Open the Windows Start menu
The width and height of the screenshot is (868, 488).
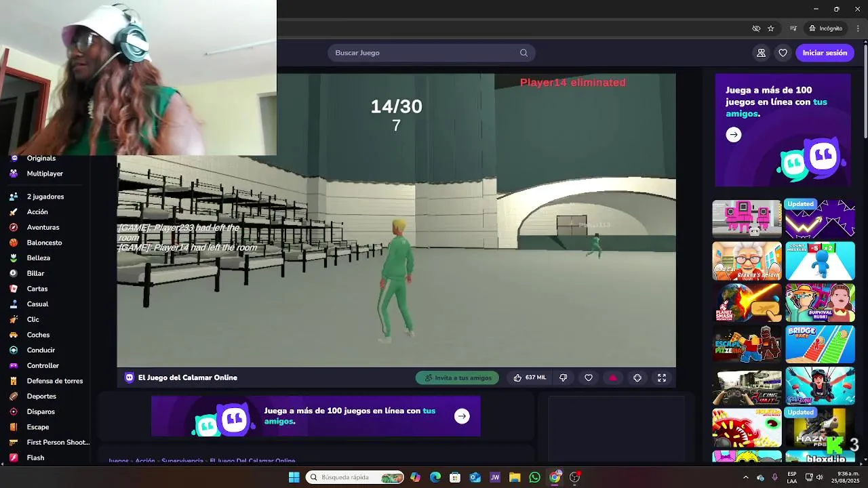pos(294,477)
